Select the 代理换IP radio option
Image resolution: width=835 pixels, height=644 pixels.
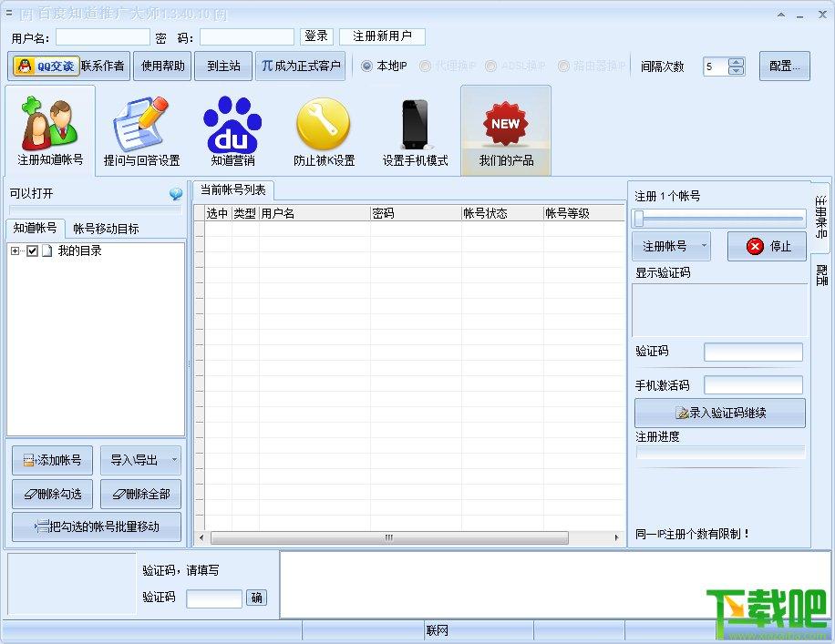tap(425, 66)
